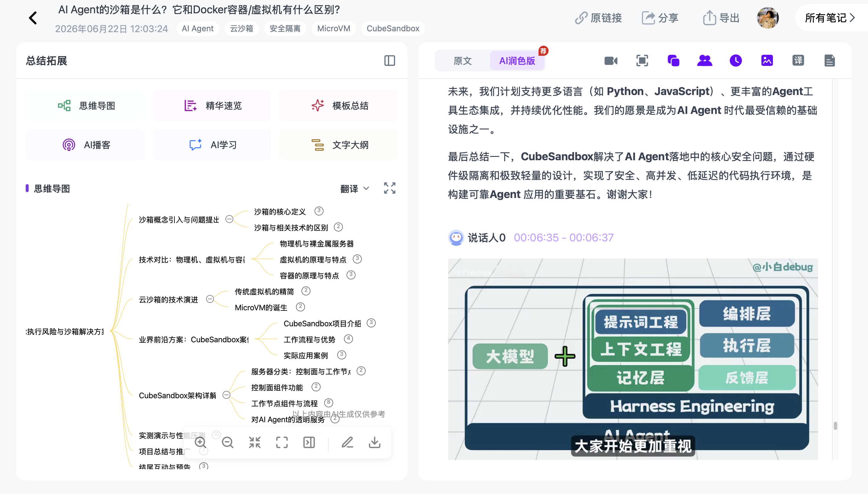Open the AI播客 podcast card
868x494 pixels.
[85, 145]
